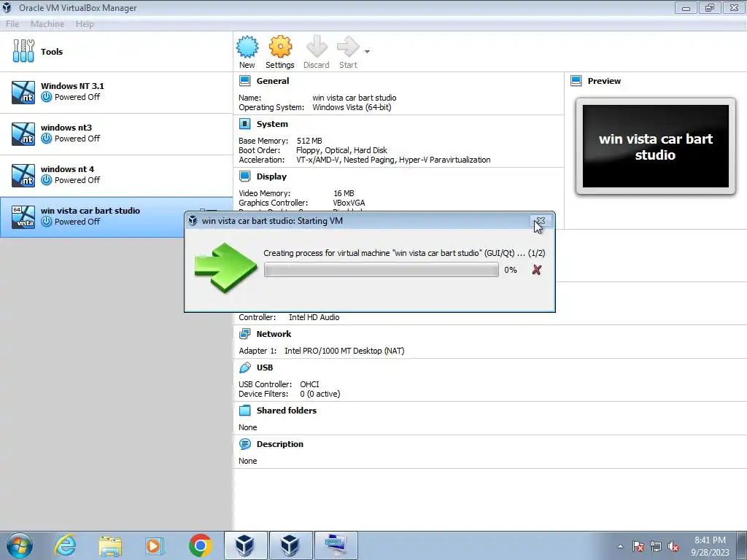
Task: Click 'Floppy, Optical, Hard Disk' boot order
Action: pos(341,150)
